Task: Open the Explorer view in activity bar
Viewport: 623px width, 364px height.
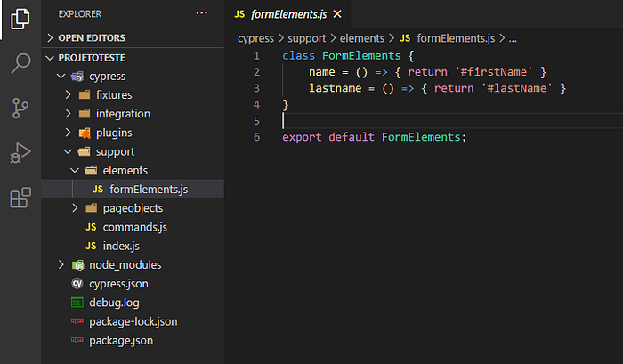Action: (20, 19)
